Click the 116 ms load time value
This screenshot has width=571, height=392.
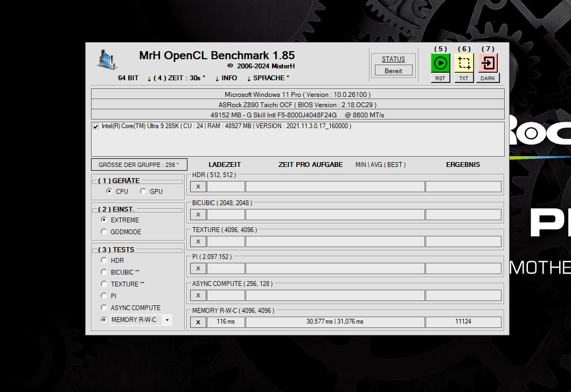226,322
